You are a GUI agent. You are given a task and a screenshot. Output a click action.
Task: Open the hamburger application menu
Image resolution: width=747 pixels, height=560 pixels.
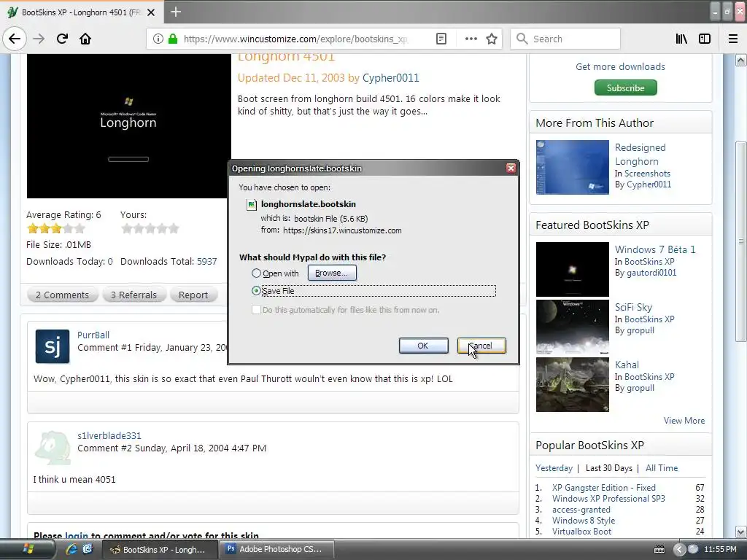(733, 39)
